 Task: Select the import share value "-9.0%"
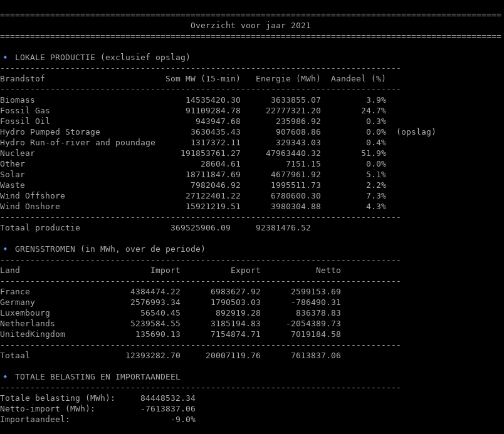183,420
